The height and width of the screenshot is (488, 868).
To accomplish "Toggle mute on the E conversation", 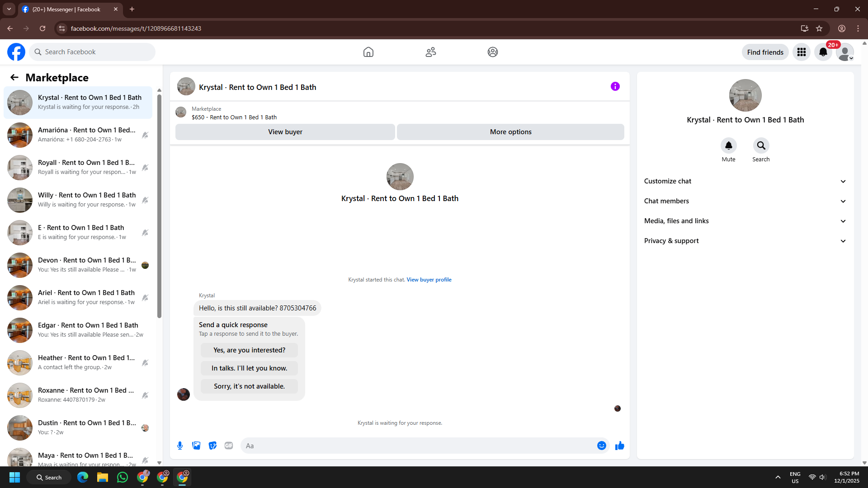I will tap(145, 233).
